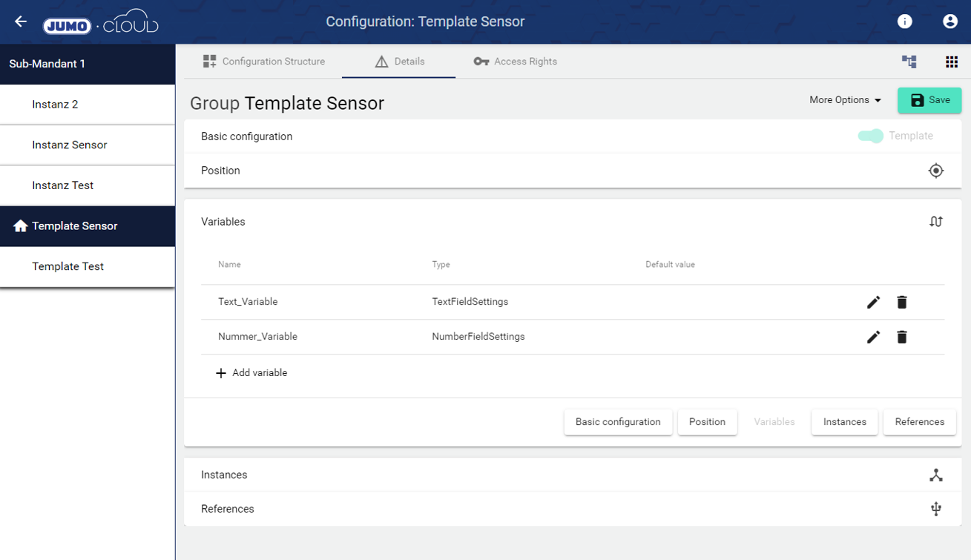Edit the Text_Variable with pencil icon
The width and height of the screenshot is (971, 560).
(x=873, y=302)
